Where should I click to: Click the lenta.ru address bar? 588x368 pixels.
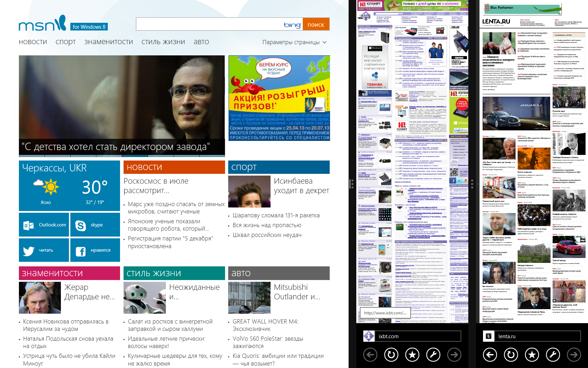point(538,336)
